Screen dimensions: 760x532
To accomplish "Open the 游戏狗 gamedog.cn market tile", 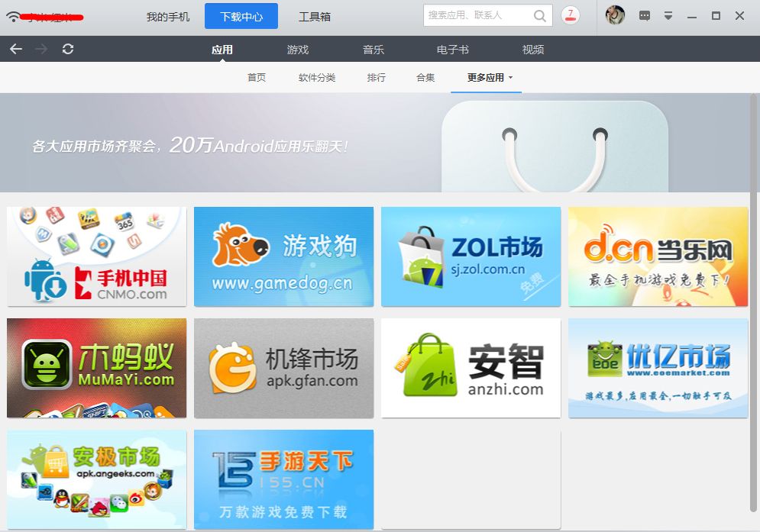I will pyautogui.click(x=283, y=256).
